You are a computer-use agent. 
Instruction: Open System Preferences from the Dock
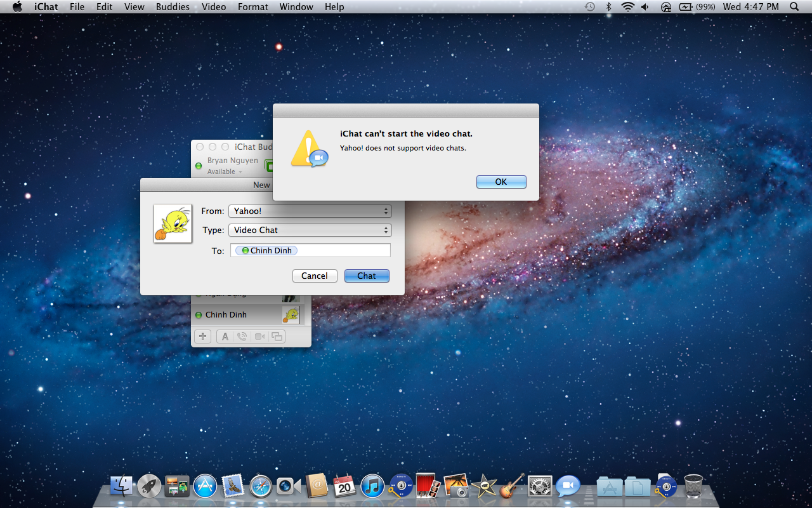(540, 486)
